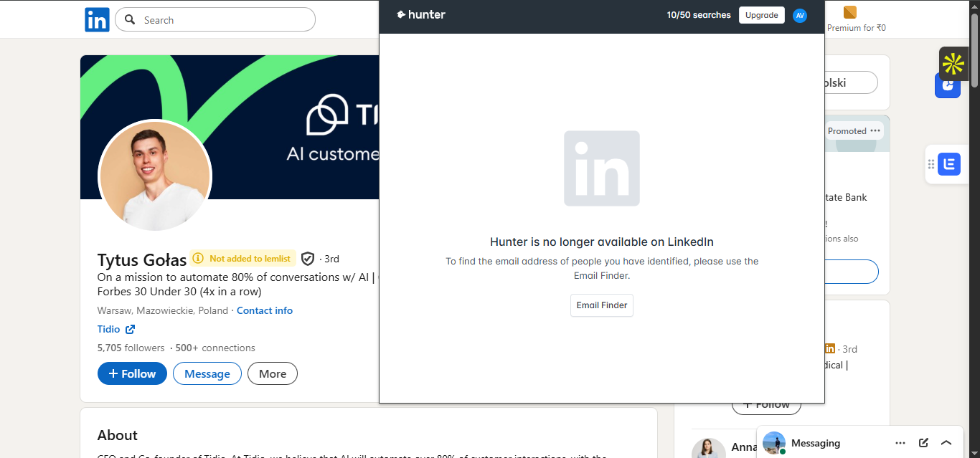Click the verification shield icon
This screenshot has width=980, height=458.
click(x=308, y=259)
